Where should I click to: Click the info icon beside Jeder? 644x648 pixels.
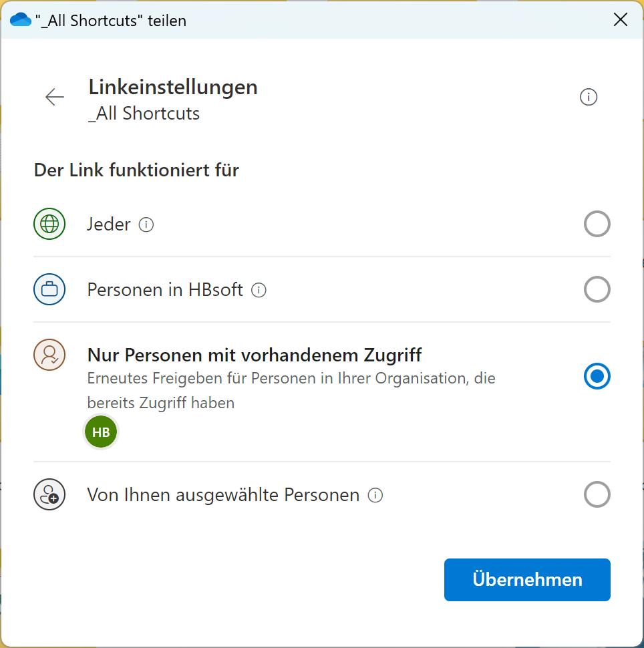(x=146, y=225)
